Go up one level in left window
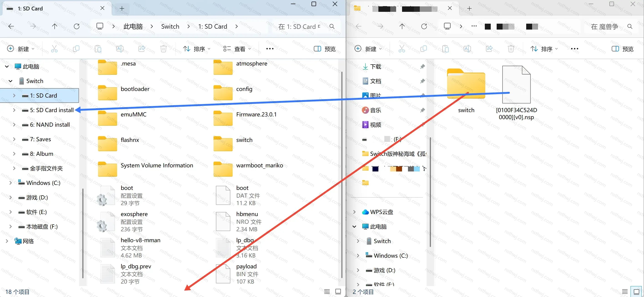This screenshot has width=644, height=297. (x=55, y=26)
